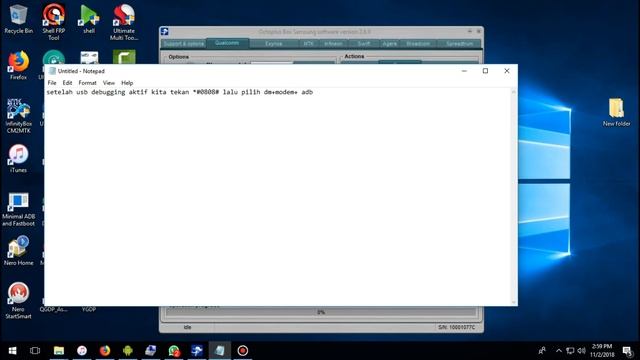The width and height of the screenshot is (640, 360).
Task: Open Android robot app on taskbar
Action: 128,351
